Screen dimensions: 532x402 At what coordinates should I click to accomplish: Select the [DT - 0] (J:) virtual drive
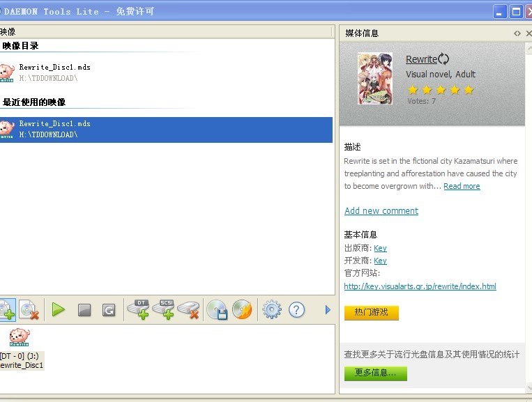[x=22, y=349]
